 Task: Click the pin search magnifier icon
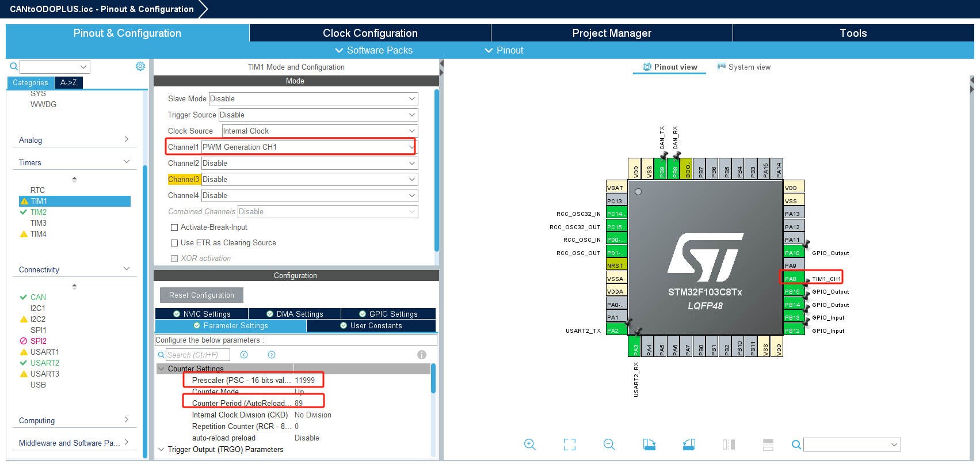(x=796, y=445)
